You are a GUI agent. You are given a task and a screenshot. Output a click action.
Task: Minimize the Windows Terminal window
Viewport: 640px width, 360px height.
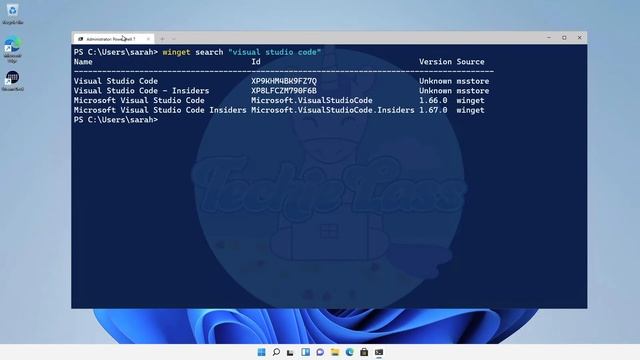coord(549,38)
